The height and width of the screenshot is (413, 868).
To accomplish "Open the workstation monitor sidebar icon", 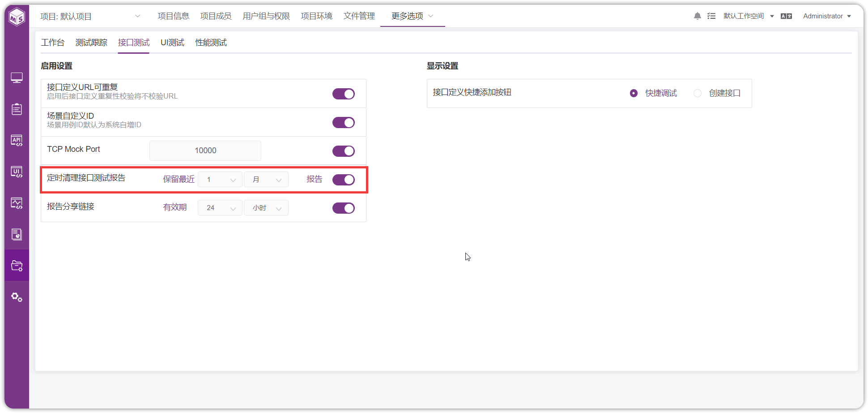I will tap(17, 78).
